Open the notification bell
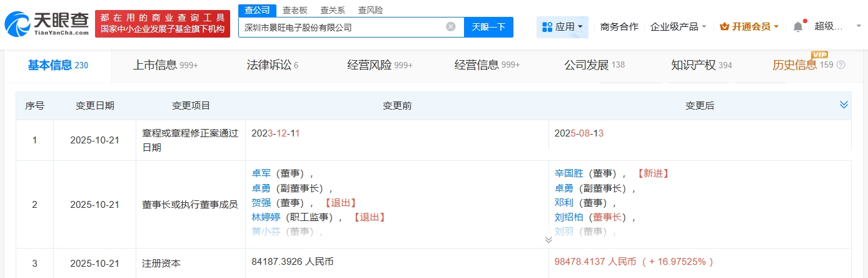The height and width of the screenshot is (278, 868). click(x=797, y=27)
